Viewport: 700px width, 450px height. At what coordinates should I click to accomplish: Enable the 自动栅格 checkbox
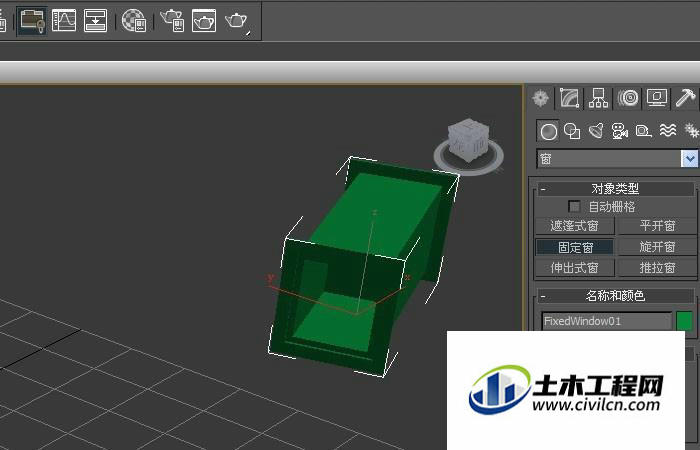click(x=574, y=207)
